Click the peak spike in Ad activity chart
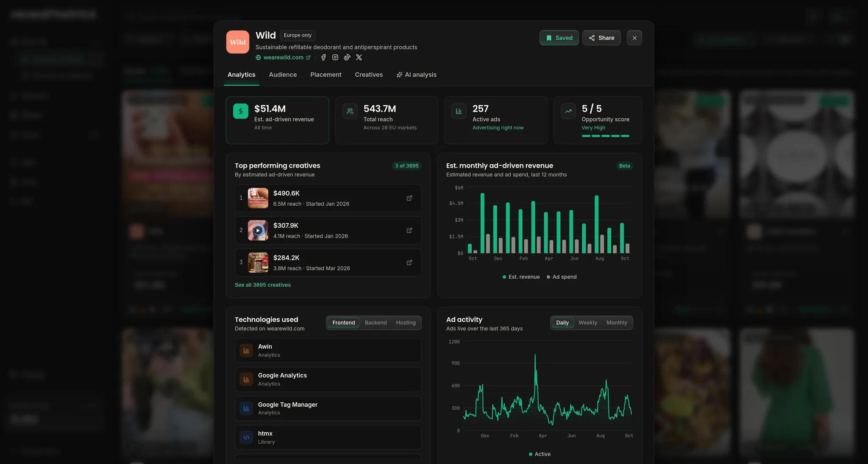This screenshot has width=868, height=464. (535, 355)
